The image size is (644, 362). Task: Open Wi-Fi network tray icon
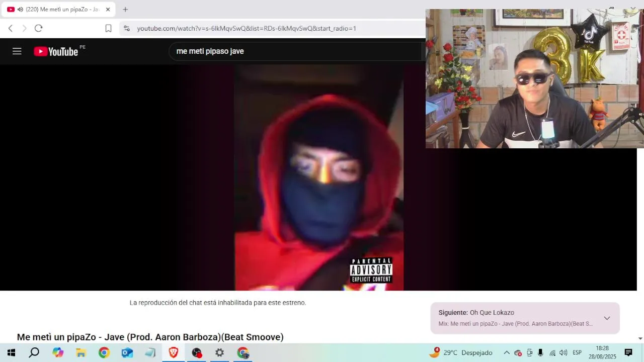click(x=552, y=353)
